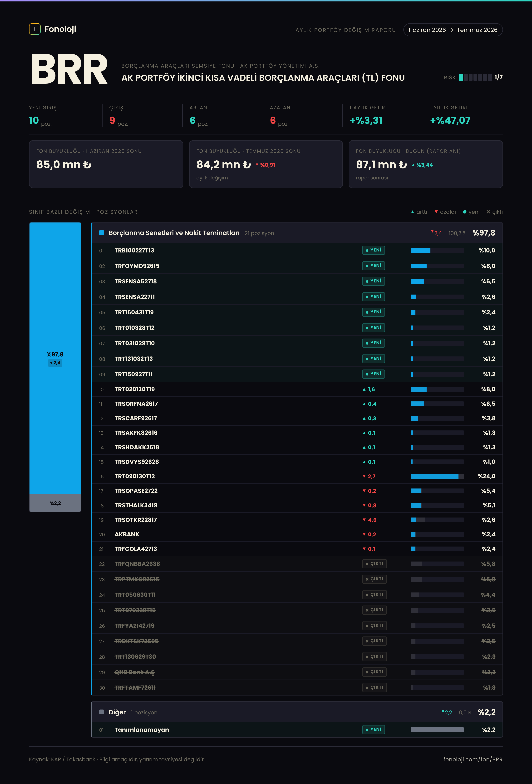Viewport: 532px width, 784px height.
Task: Click the weight bar for TRB100227T13
Action: 437,250
